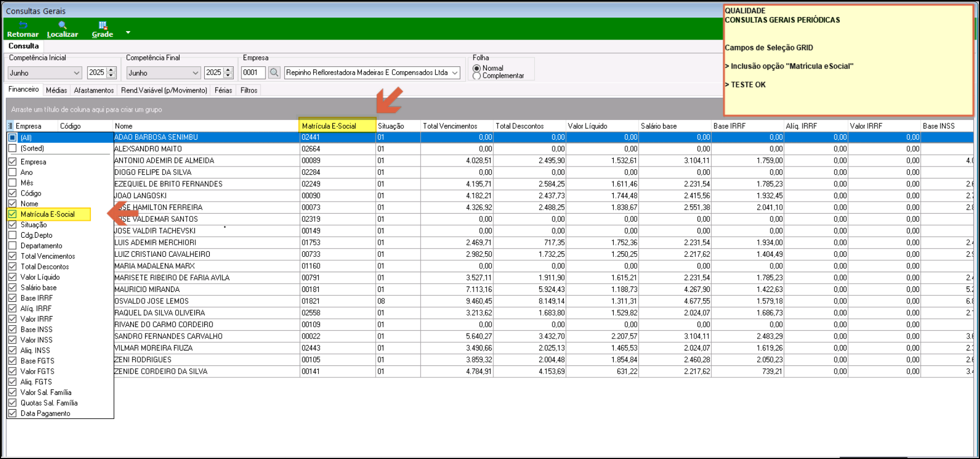Screen dimensions: 980x459
Task: Click the Retornar toolbar icon
Action: [23, 29]
